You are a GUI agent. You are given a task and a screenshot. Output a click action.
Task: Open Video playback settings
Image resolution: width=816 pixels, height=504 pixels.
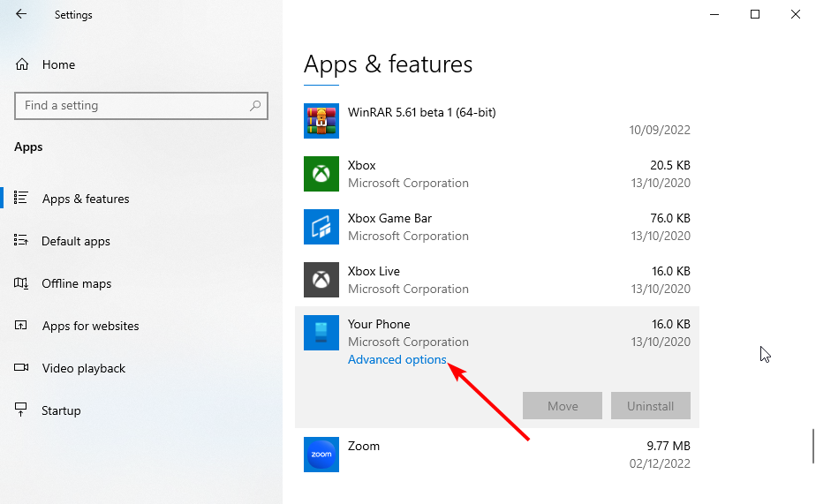pos(84,368)
